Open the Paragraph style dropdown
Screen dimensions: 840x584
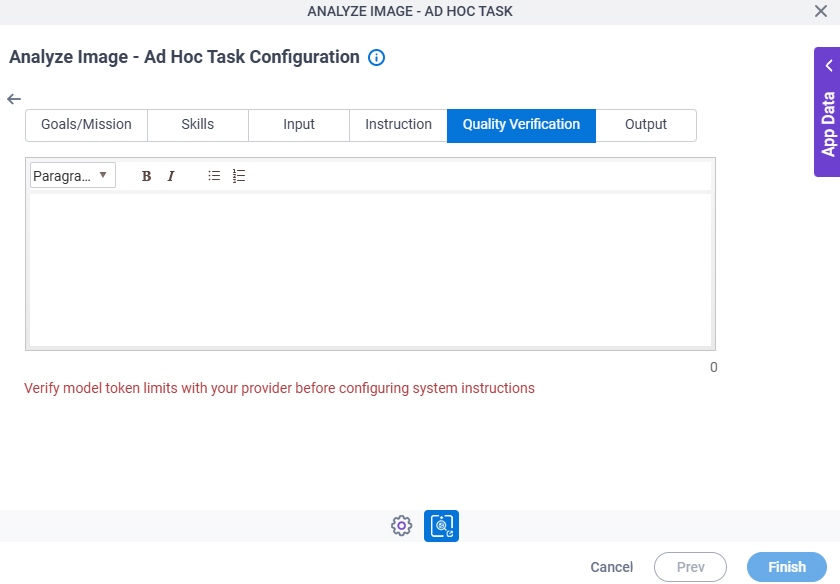(73, 176)
